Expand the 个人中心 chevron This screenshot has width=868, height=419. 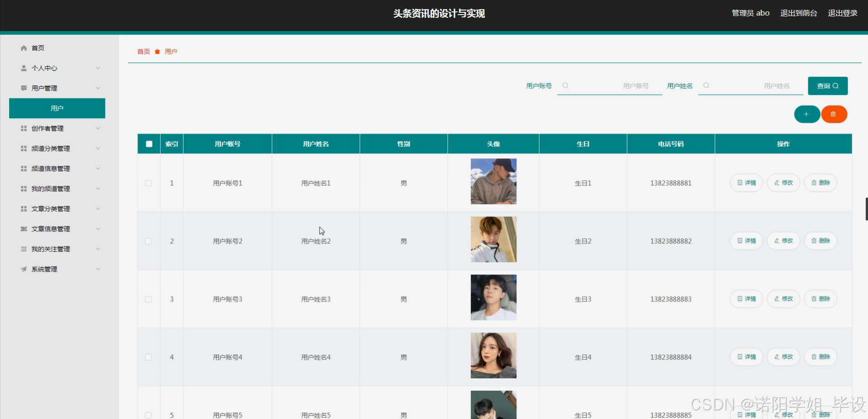pyautogui.click(x=98, y=68)
